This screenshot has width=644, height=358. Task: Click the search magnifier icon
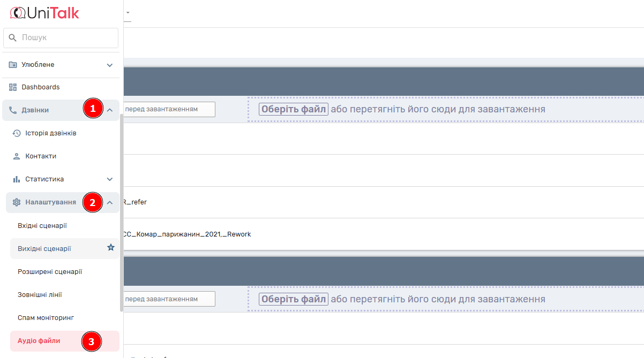[13, 38]
